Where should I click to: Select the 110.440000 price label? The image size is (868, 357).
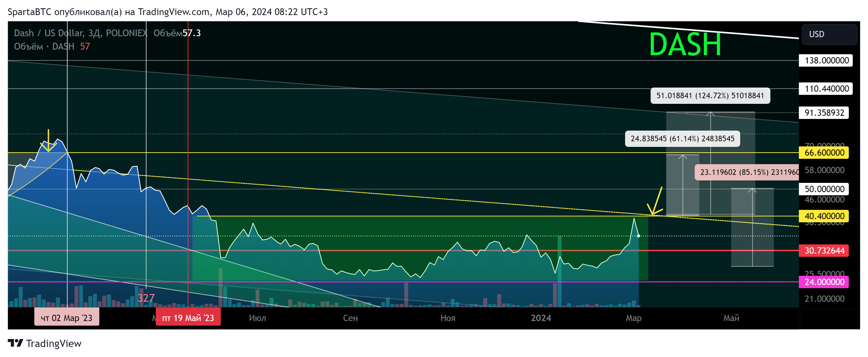pos(826,89)
